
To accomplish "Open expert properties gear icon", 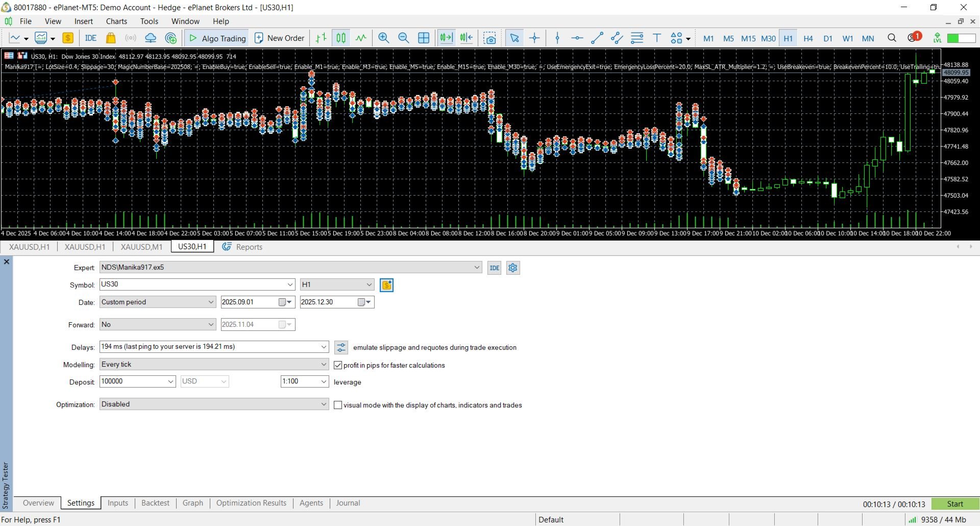I will click(x=513, y=268).
